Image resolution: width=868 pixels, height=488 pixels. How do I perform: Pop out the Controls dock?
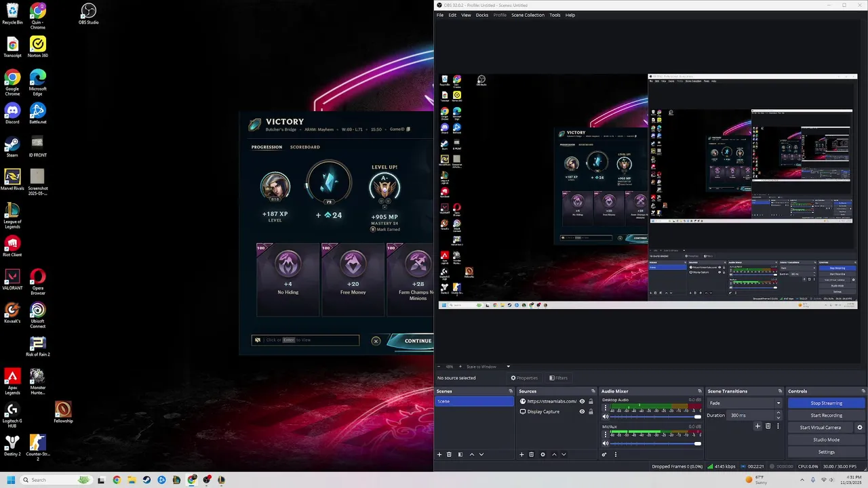(x=863, y=391)
